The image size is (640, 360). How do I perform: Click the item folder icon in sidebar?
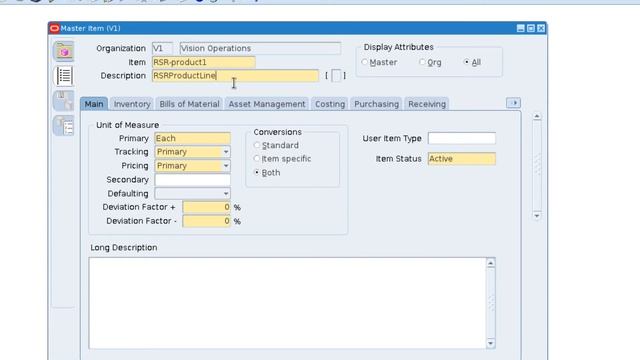pos(64,51)
